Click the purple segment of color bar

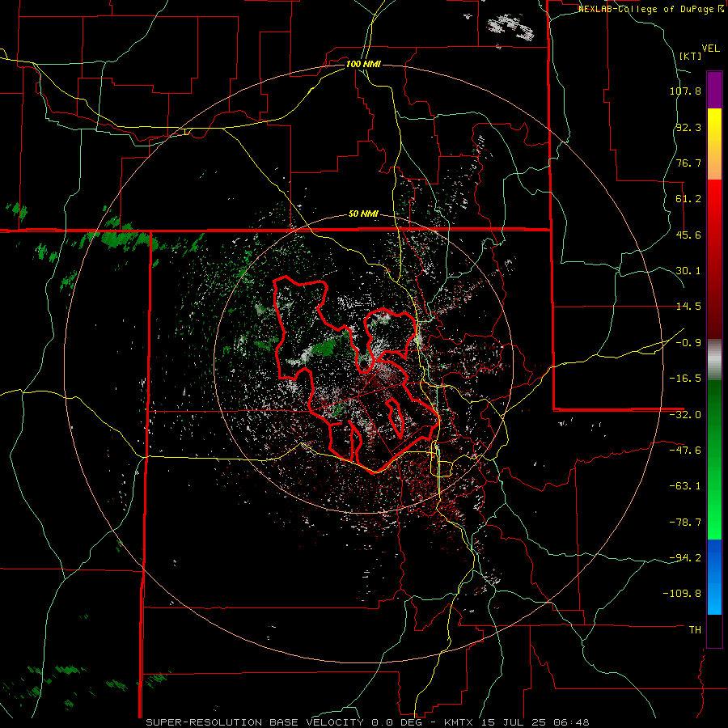(x=714, y=91)
